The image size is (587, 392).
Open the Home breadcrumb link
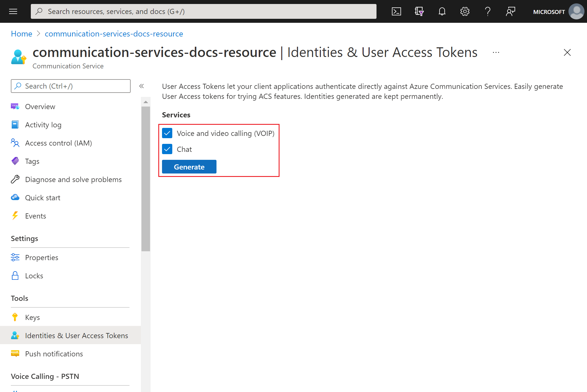coord(21,33)
